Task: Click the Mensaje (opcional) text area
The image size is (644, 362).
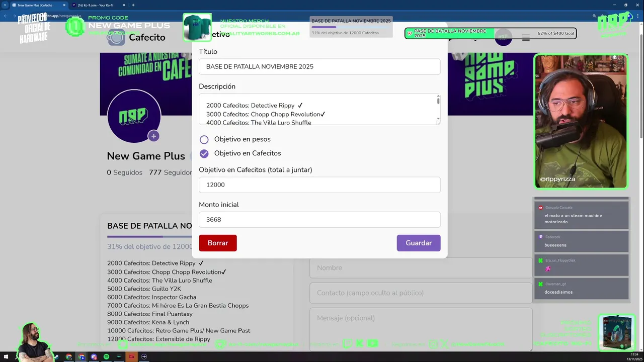Action: pyautogui.click(x=421, y=329)
